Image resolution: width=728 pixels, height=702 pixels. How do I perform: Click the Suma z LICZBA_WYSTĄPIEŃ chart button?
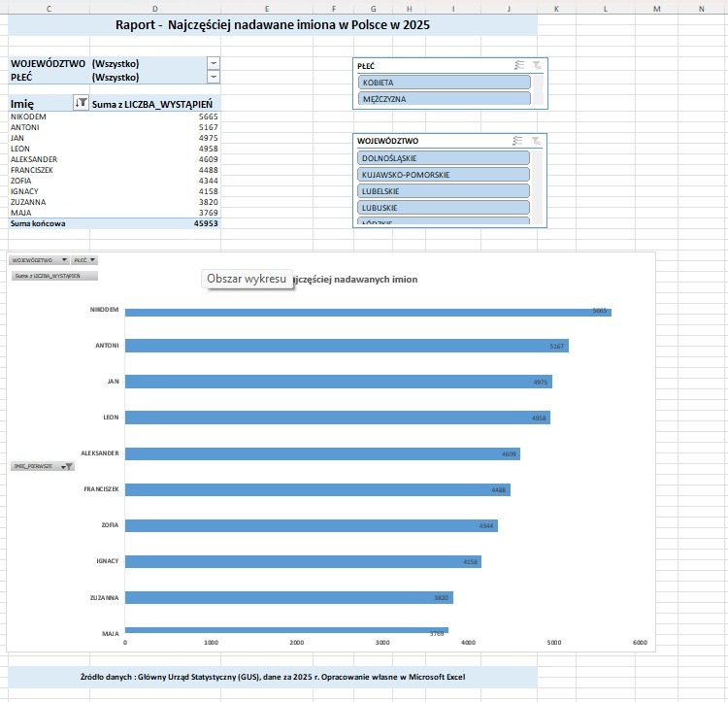point(54,276)
